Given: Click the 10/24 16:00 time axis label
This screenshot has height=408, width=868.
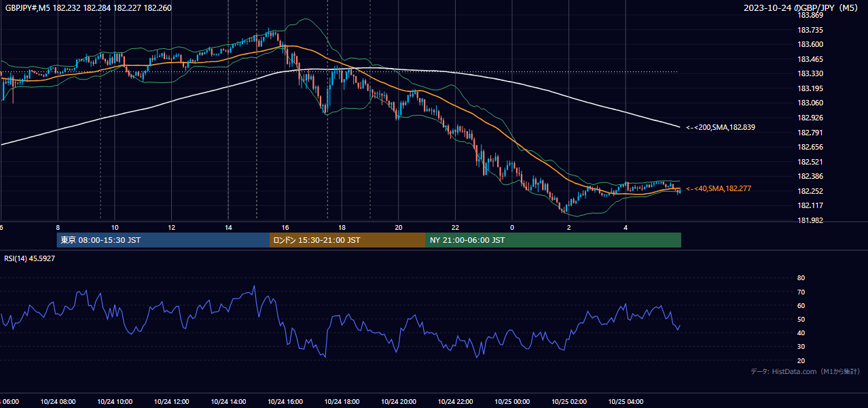Looking at the screenshot, I should 285,402.
